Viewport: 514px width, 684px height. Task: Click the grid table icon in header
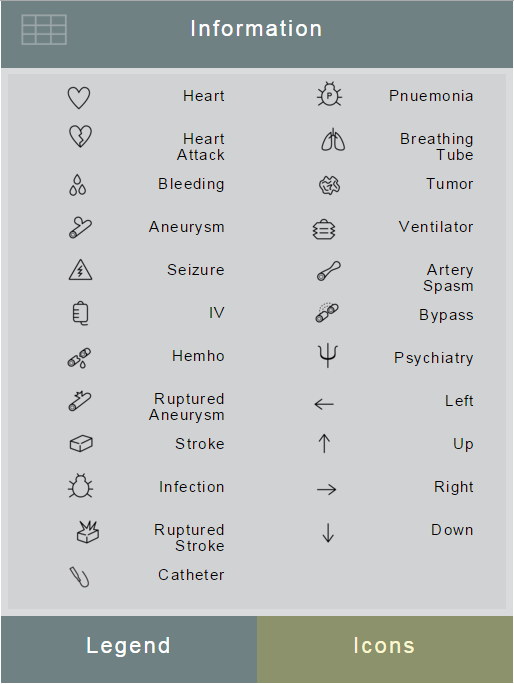44,30
